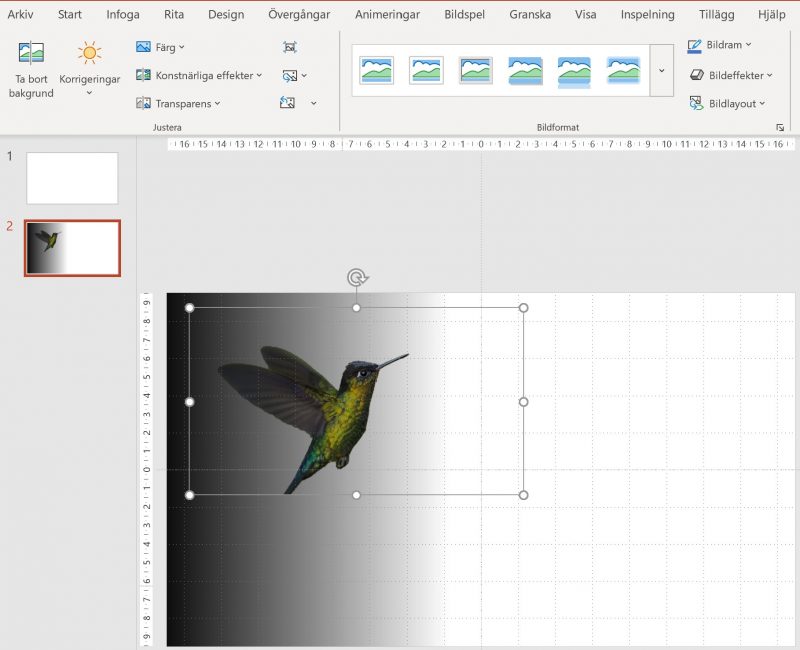Open the Arkiv menu
This screenshot has height=650, width=800.
point(20,14)
